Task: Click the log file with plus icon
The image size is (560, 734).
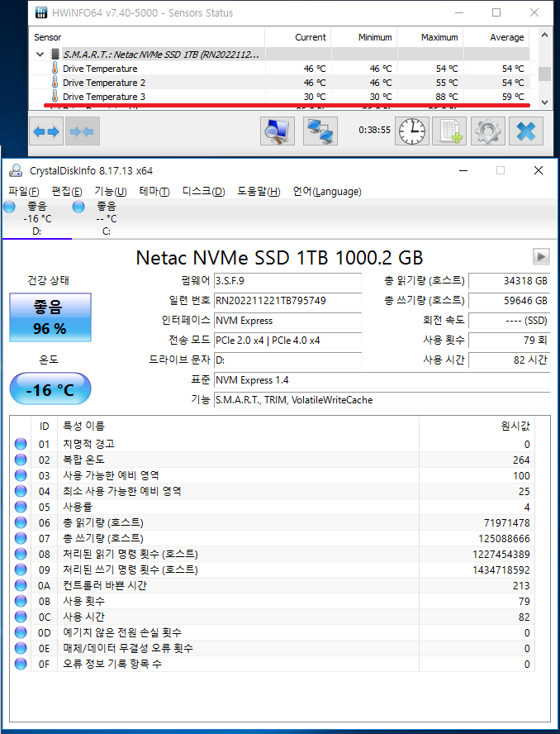Action: [449, 131]
